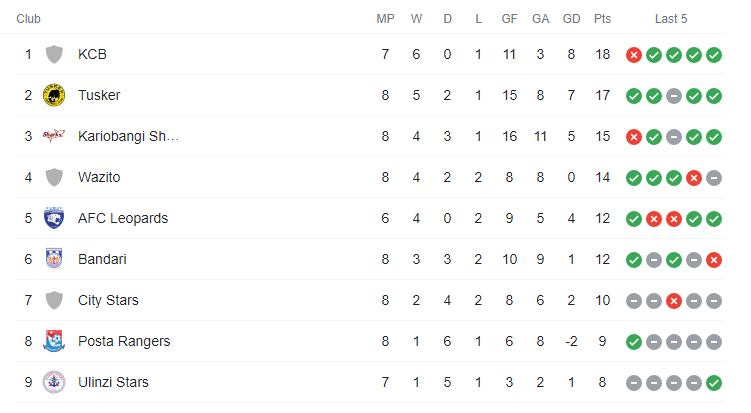Image resolution: width=751 pixels, height=413 pixels.
Task: Click the Kariobangi Sharks logo icon
Action: [x=54, y=136]
